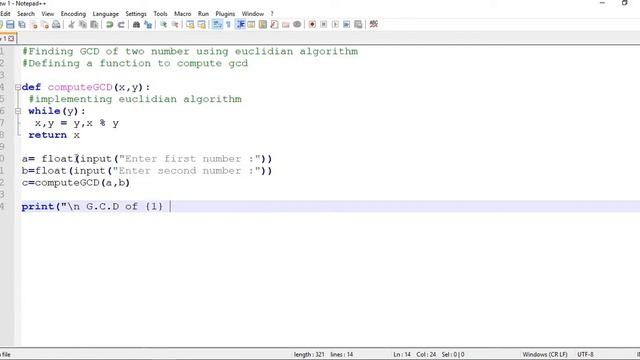Click the Paste icon in toolbar

coord(94,24)
